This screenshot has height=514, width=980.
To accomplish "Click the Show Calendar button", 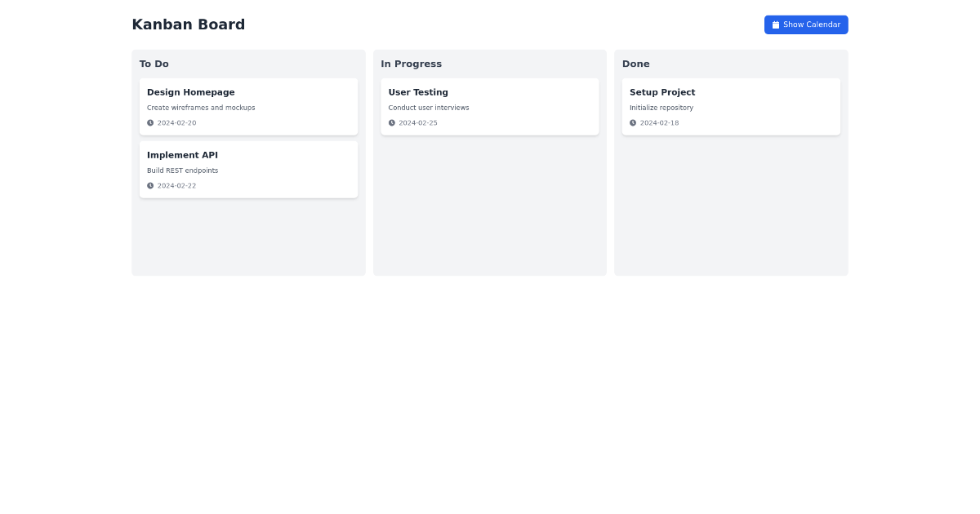I will click(x=806, y=24).
